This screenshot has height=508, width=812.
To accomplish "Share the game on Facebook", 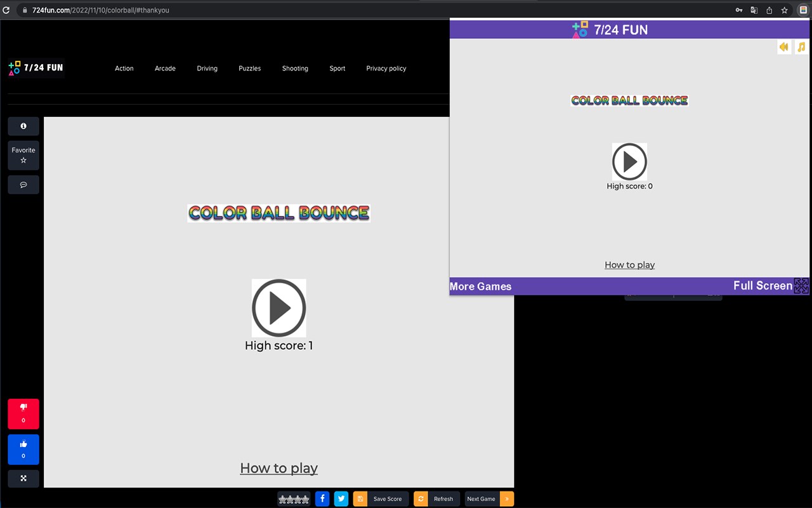I will click(322, 499).
